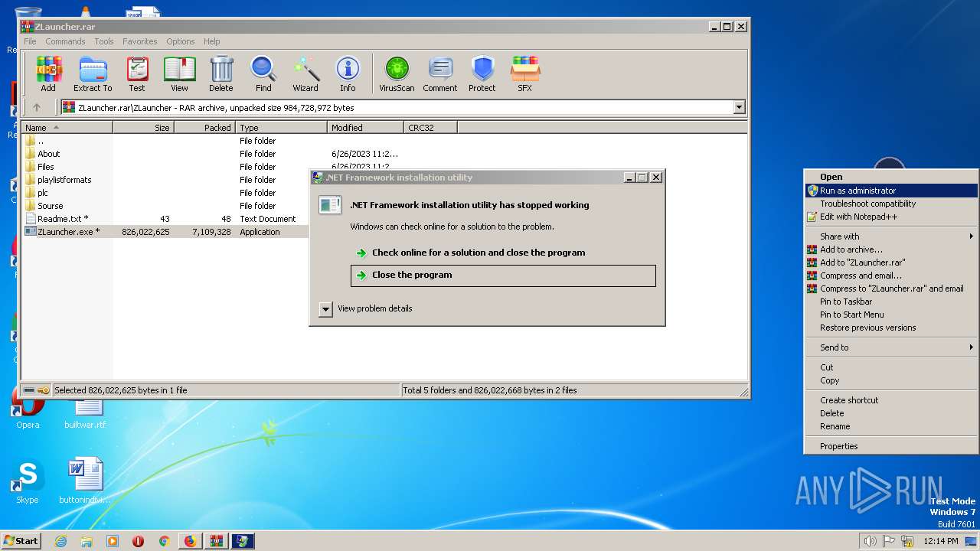Screen dimensions: 980x551
Task: Open the Commands menu
Action: tap(65, 41)
